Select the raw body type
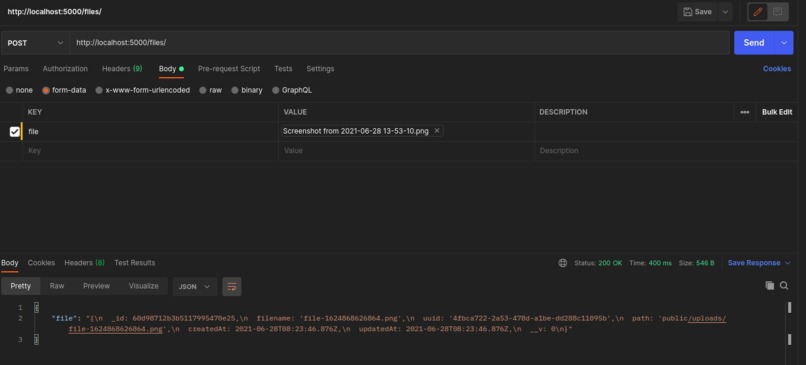Image resolution: width=806 pixels, height=365 pixels. [x=211, y=90]
